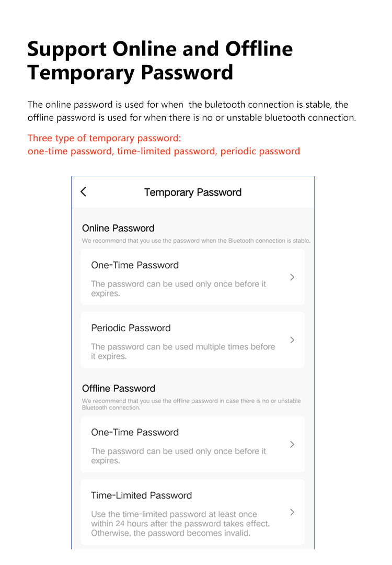Tap the back arrow icon
The height and width of the screenshot is (565, 392).
[84, 192]
